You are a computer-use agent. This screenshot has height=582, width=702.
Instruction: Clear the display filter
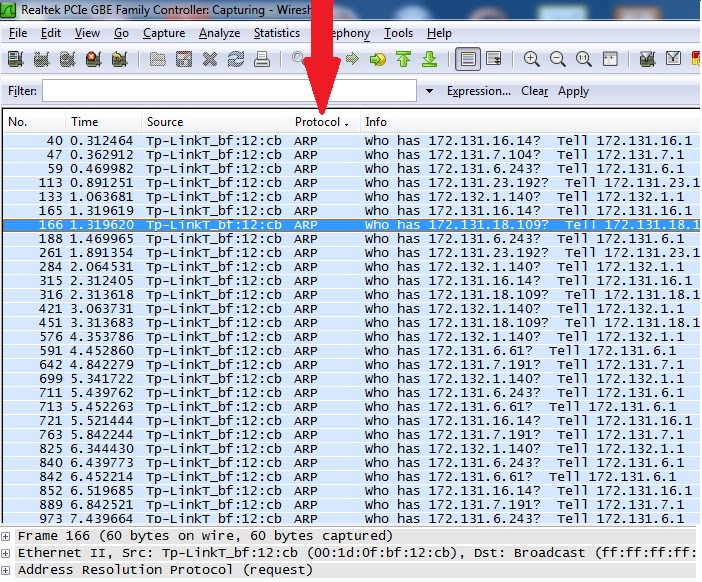pyautogui.click(x=535, y=91)
